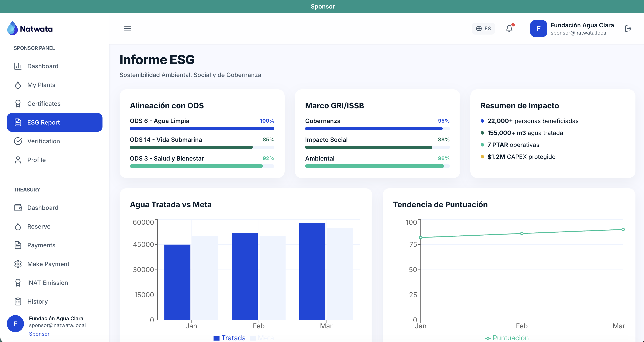Select the My Plants droplet icon

[18, 85]
